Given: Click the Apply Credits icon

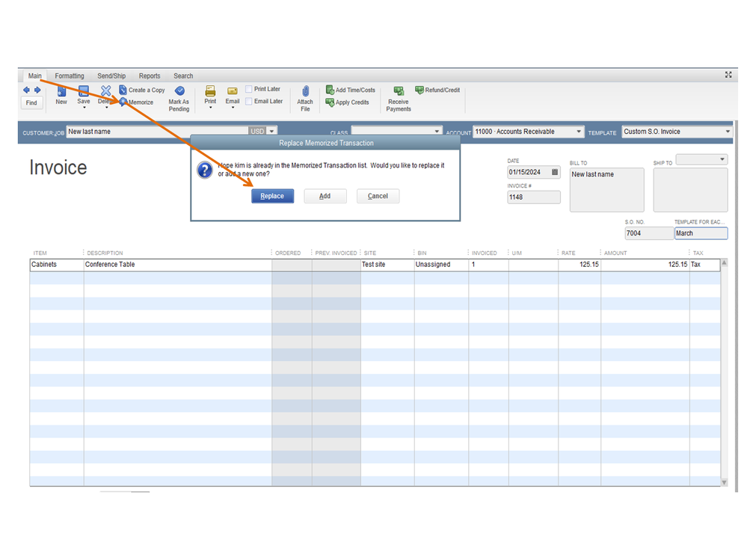Looking at the screenshot, I should pyautogui.click(x=330, y=102).
